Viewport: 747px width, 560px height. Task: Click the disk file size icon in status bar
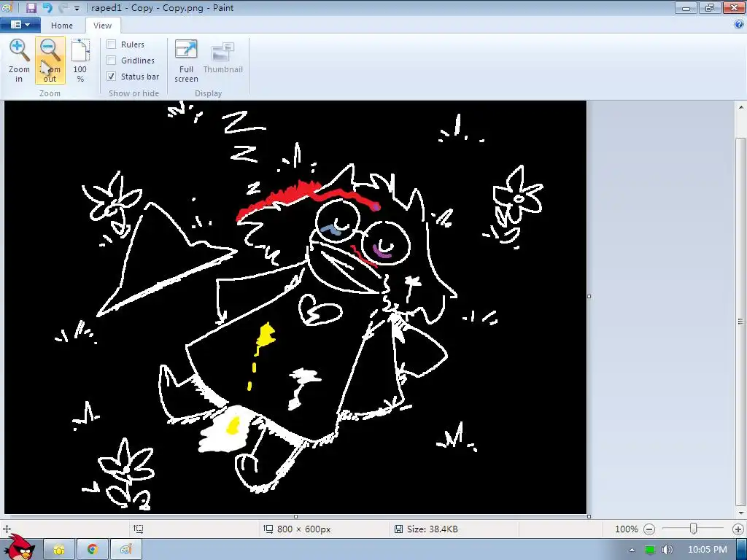(x=399, y=529)
